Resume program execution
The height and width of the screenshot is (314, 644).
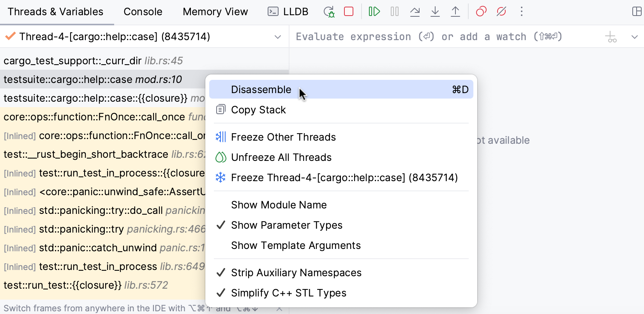pyautogui.click(x=374, y=12)
